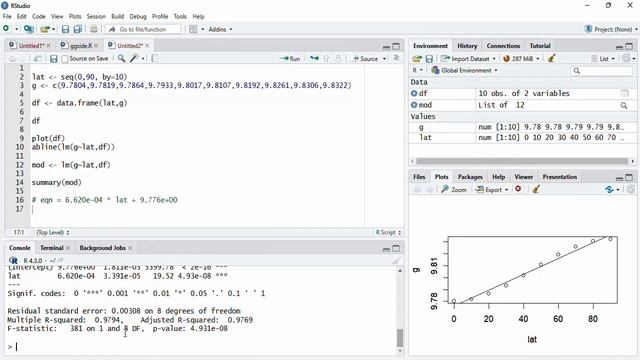Viewport: 640px width, 360px height.
Task: Open the Debug menu
Action: [x=138, y=16]
